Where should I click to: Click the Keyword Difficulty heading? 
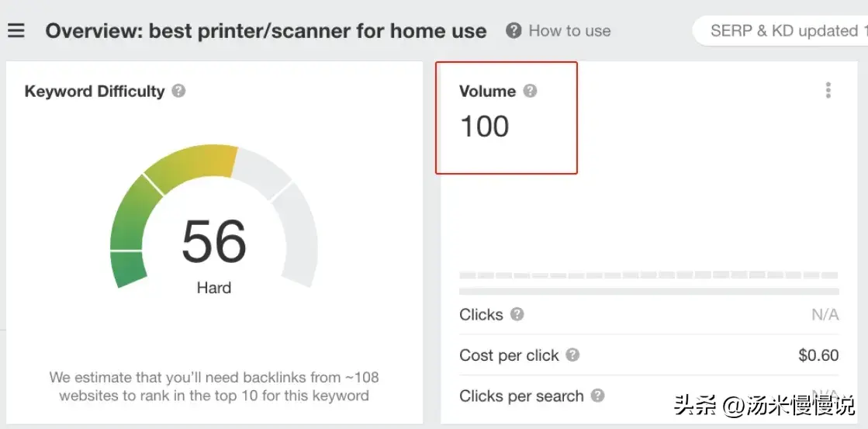(x=95, y=91)
